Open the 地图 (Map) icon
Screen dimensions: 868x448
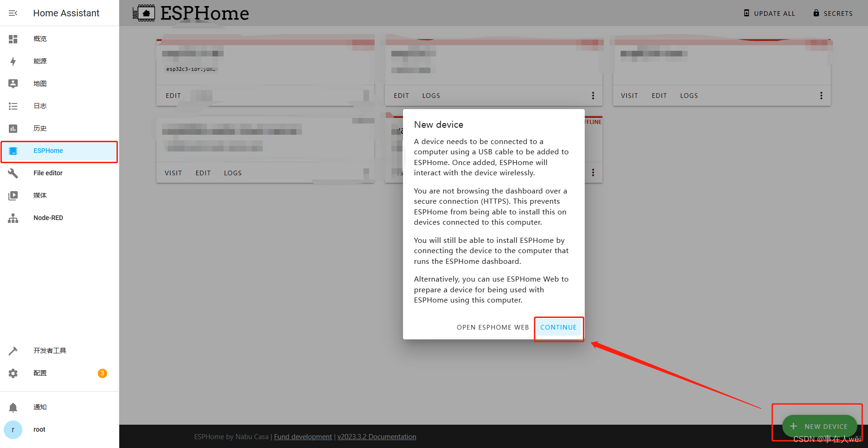[x=13, y=83]
